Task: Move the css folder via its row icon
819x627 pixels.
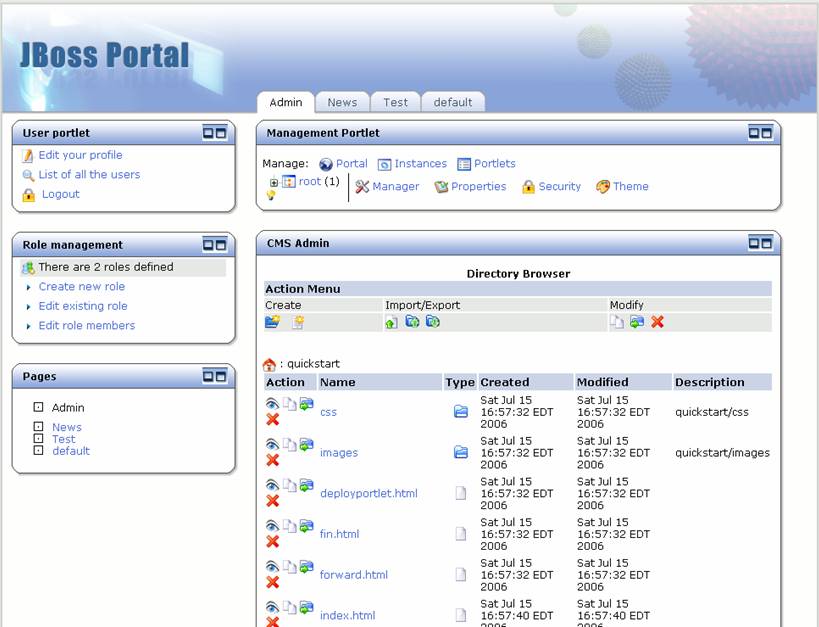Action: (x=306, y=403)
